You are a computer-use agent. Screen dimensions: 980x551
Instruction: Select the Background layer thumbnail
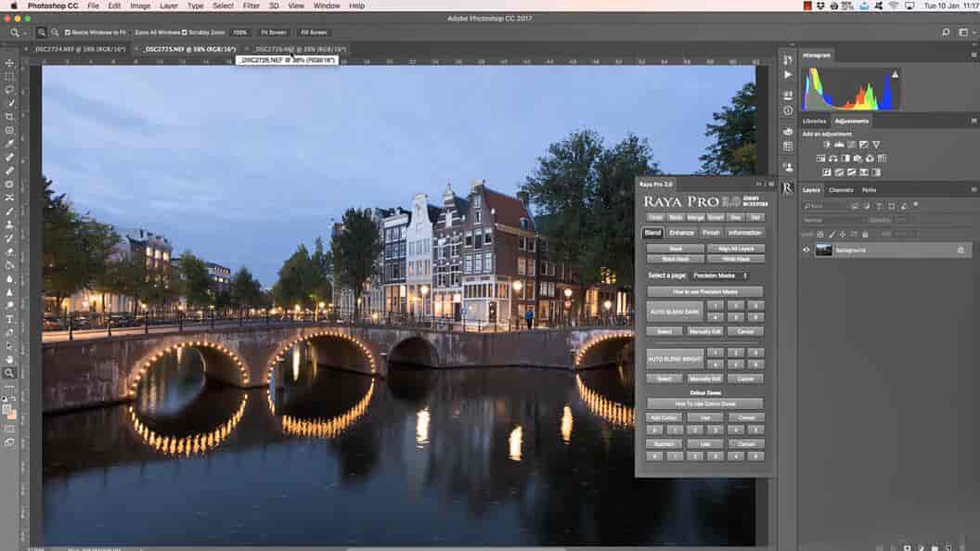click(823, 250)
